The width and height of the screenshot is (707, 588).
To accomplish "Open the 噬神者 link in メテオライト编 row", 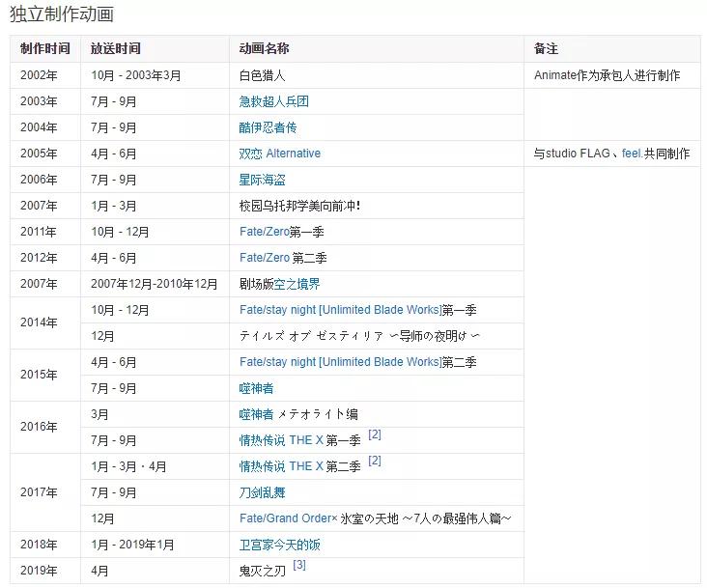I will (x=256, y=414).
